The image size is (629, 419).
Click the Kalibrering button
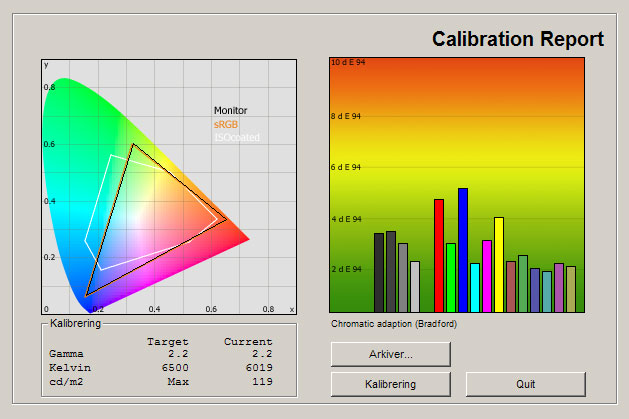click(391, 384)
